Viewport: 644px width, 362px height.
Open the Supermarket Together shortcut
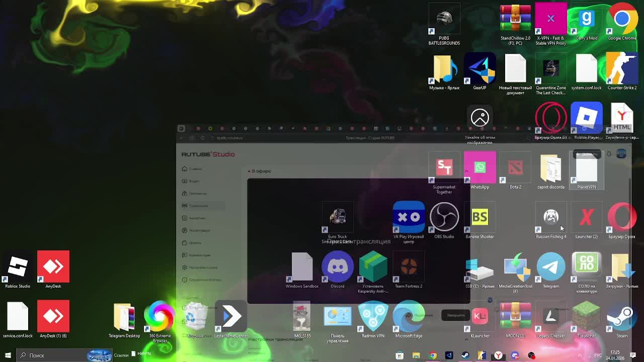[444, 167]
